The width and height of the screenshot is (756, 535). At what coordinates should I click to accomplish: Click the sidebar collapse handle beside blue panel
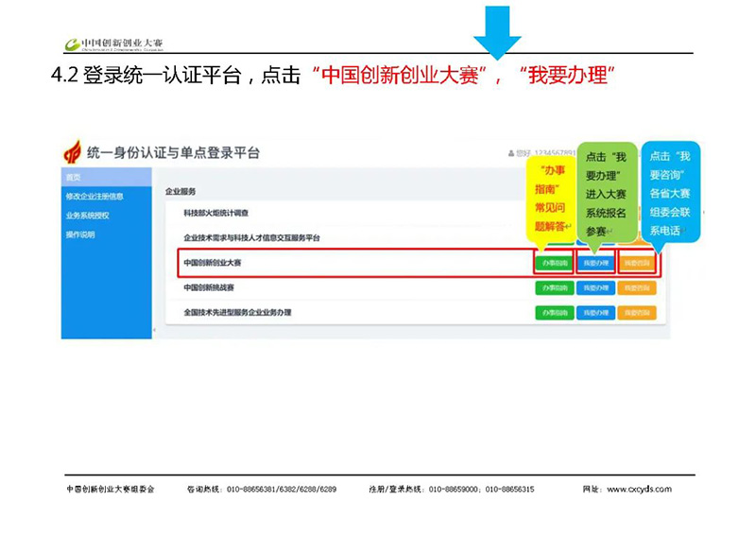tap(154, 330)
